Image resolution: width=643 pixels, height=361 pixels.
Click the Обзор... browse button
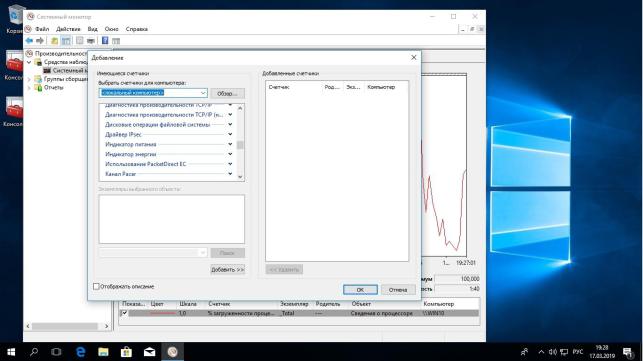(x=228, y=94)
